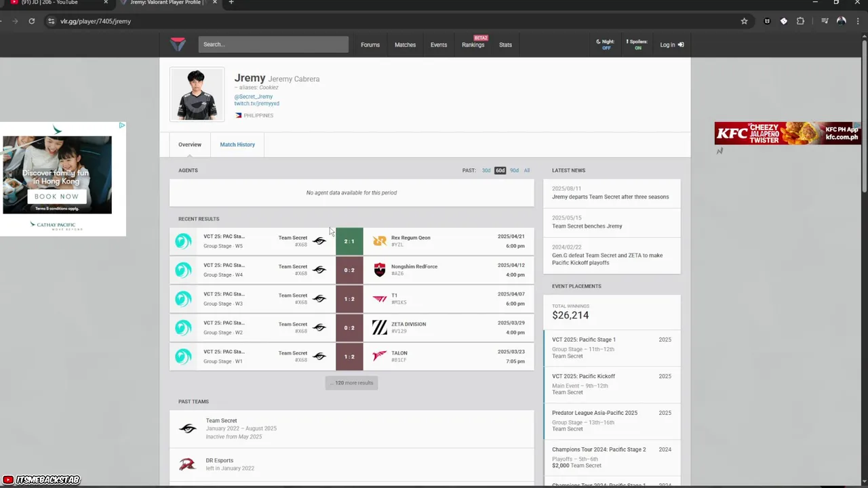
Task: Click the T1 team logo
Action: coord(380,299)
